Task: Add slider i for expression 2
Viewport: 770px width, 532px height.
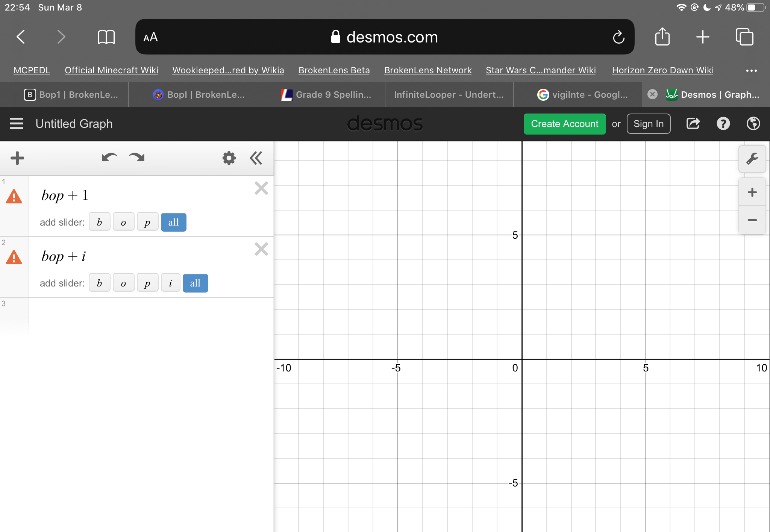Action: pos(171,283)
